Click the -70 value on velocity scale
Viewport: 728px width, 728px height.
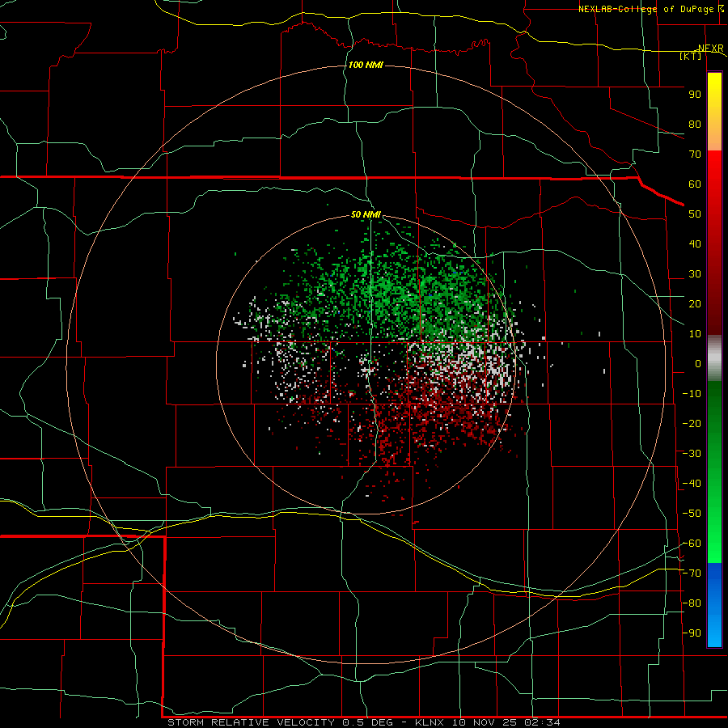click(x=692, y=574)
